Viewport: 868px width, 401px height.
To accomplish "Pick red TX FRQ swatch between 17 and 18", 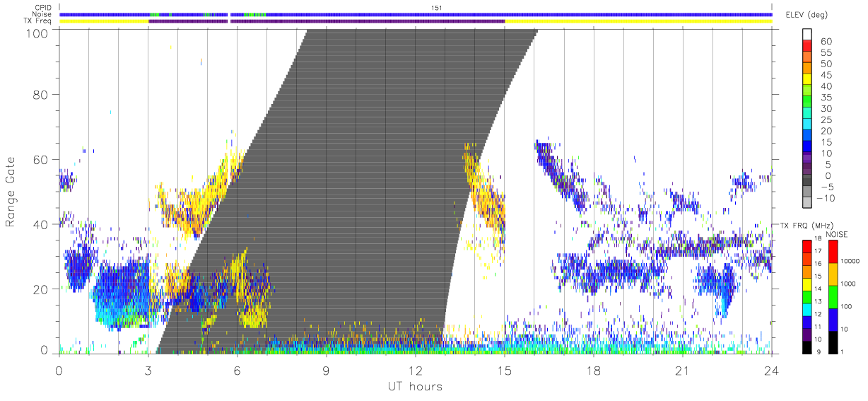I will click(x=807, y=246).
